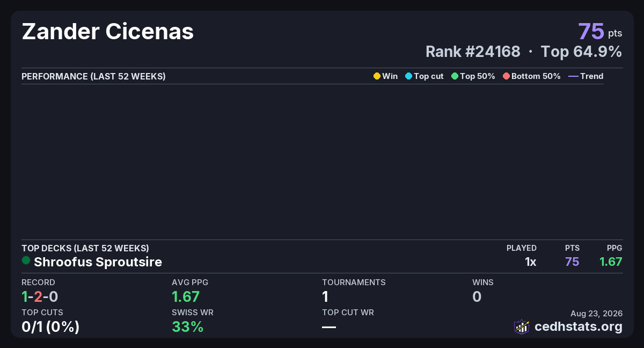
Task: Click the Aug 23, 2026 date
Action: click(596, 314)
